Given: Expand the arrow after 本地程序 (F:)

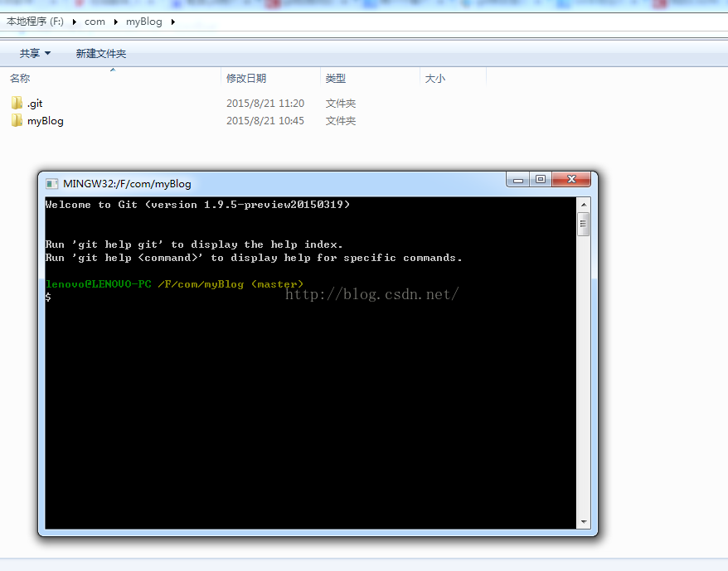Looking at the screenshot, I should (75, 22).
